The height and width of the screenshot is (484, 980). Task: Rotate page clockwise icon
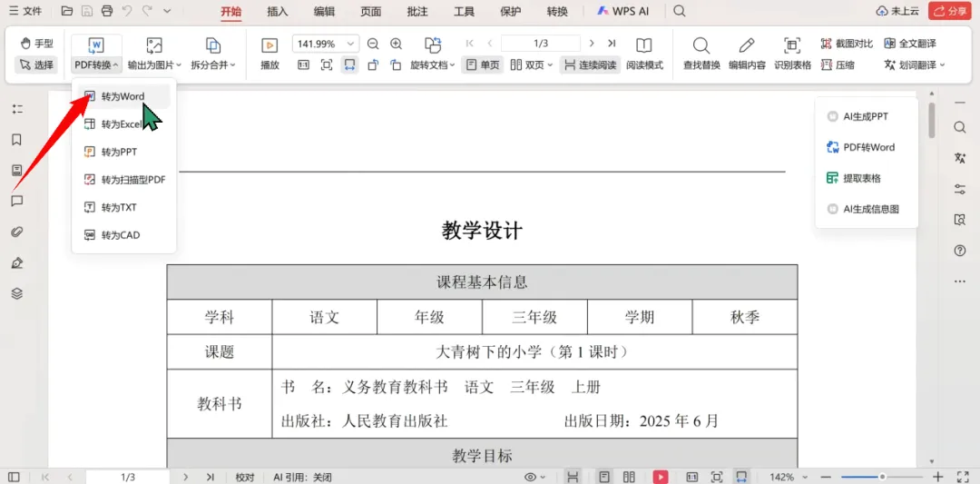point(395,65)
